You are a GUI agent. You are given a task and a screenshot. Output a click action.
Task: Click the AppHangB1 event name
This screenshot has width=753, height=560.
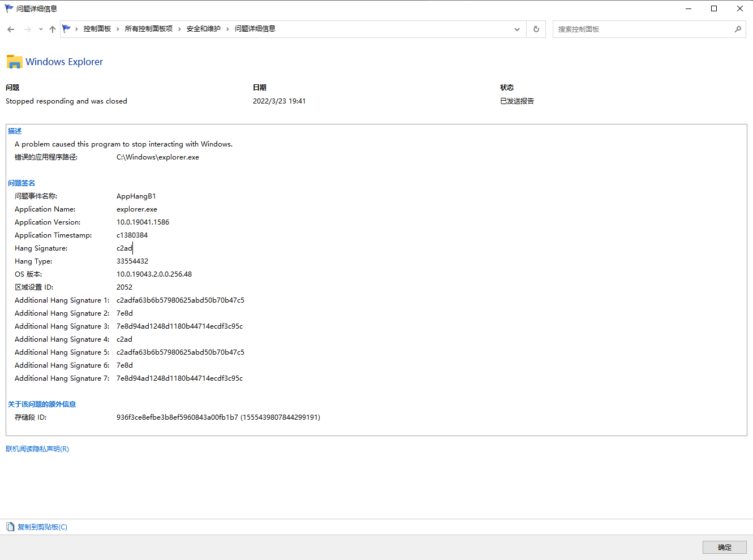136,196
